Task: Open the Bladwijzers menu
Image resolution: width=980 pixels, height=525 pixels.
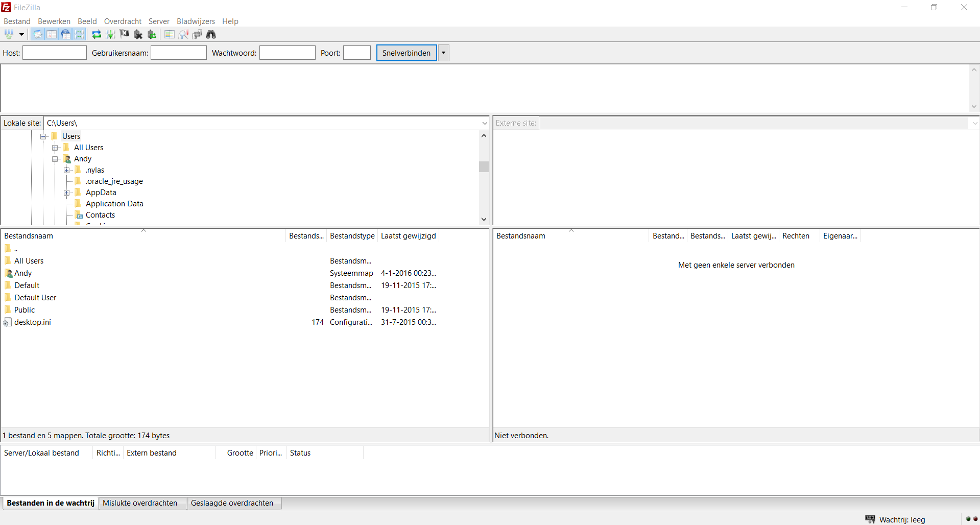Action: [x=196, y=21]
